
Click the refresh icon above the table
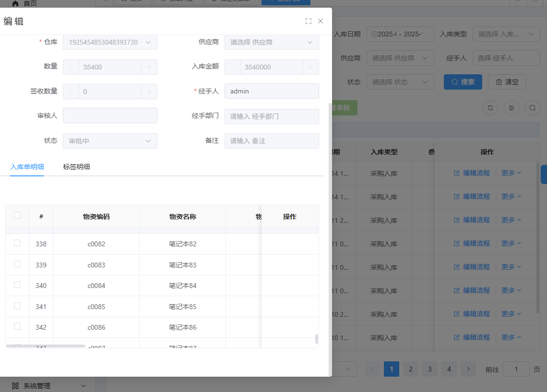pyautogui.click(x=490, y=108)
